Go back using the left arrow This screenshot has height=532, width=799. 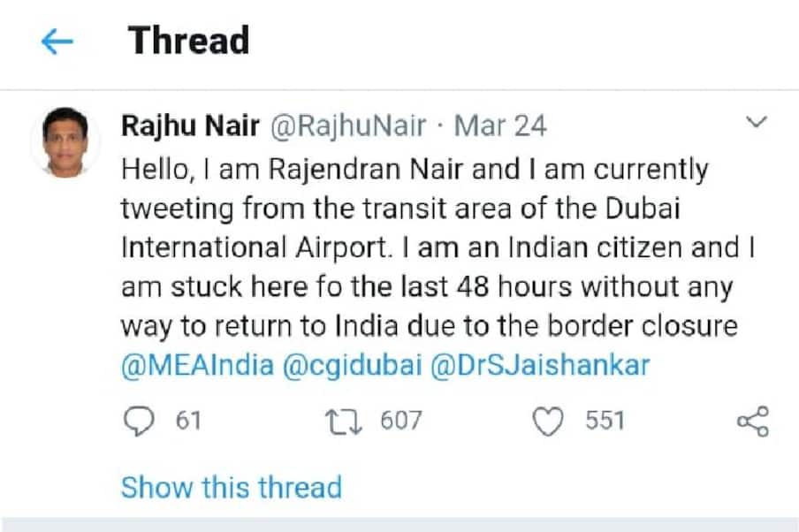point(57,42)
